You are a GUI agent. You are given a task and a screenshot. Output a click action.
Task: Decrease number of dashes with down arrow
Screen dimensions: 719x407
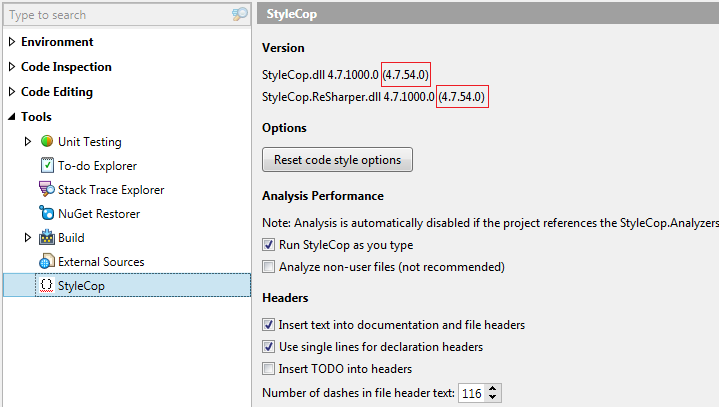pos(492,397)
